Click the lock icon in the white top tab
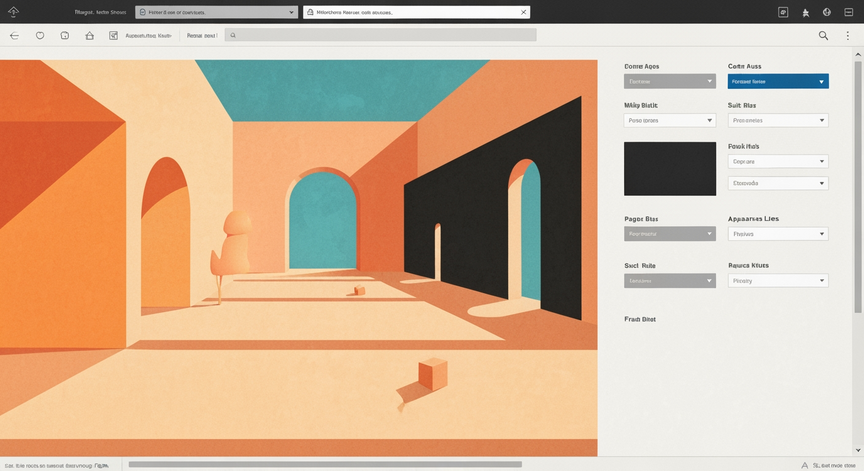The height and width of the screenshot is (471, 864). [310, 12]
